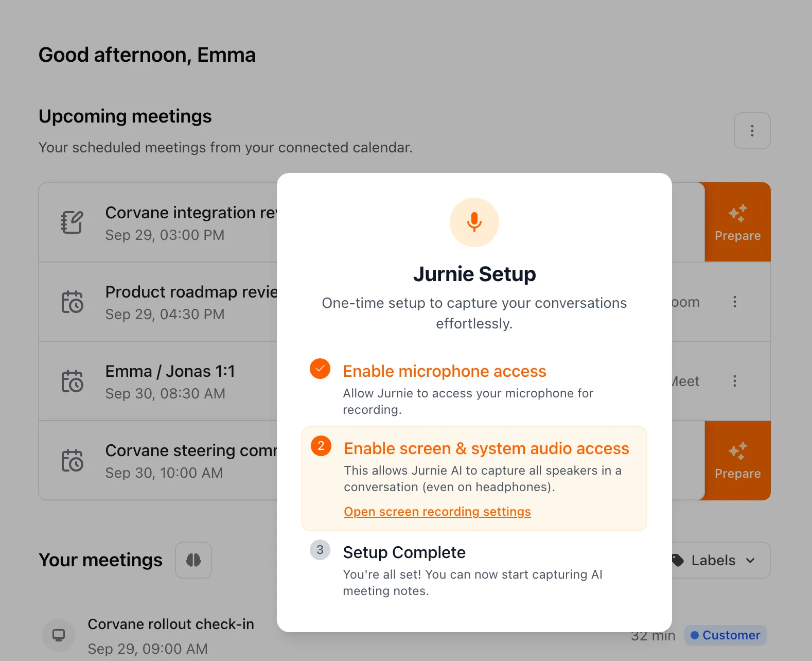Open Upcoming meetings options menu
Screen dimensions: 812x661
coord(752,131)
